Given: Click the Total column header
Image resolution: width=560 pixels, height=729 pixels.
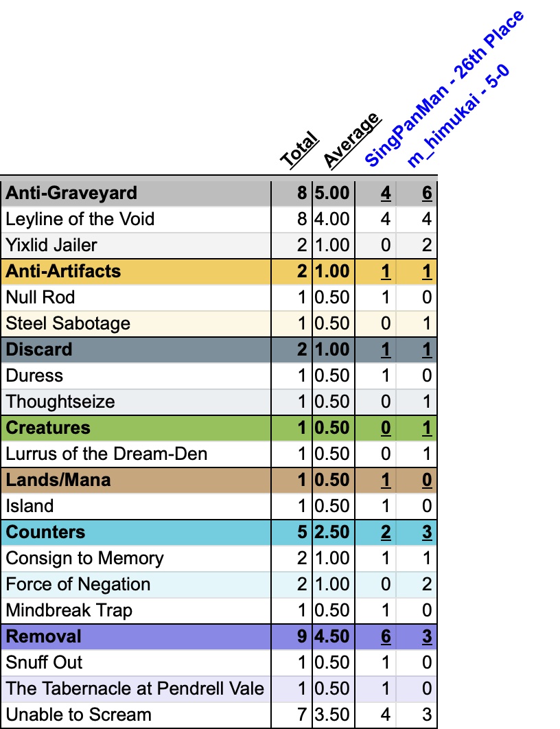Looking at the screenshot, I should (x=299, y=150).
